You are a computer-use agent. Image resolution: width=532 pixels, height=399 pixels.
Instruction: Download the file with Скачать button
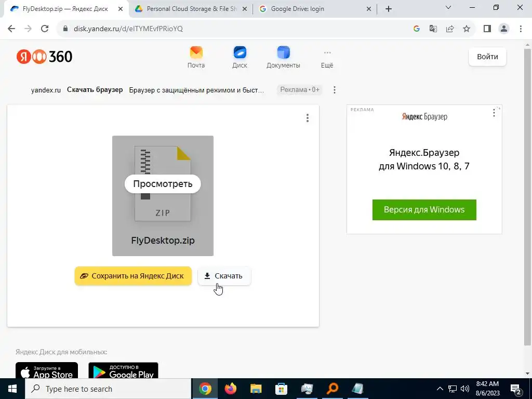click(224, 276)
